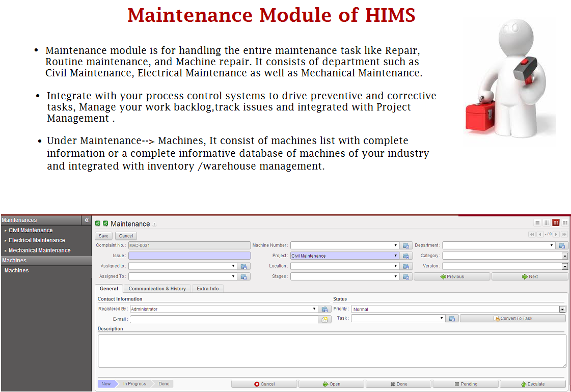Open record search beside Registered By
Viewport: 571px width, 392px height.
coord(324,309)
